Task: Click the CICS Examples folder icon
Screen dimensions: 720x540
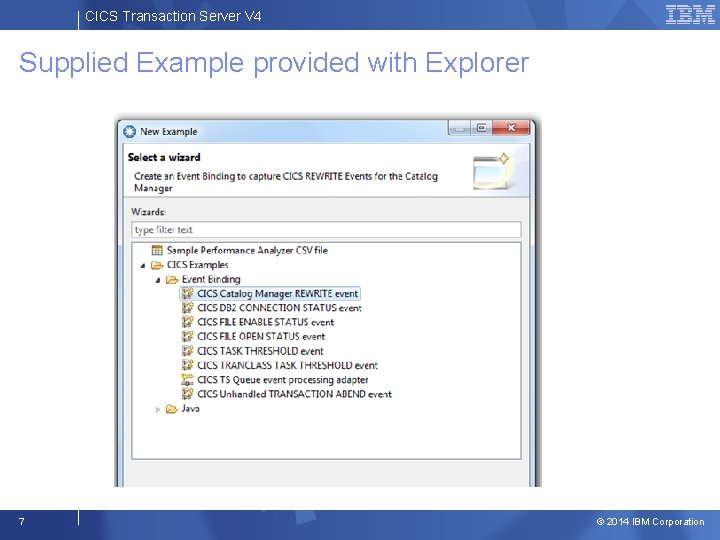Action: point(157,265)
